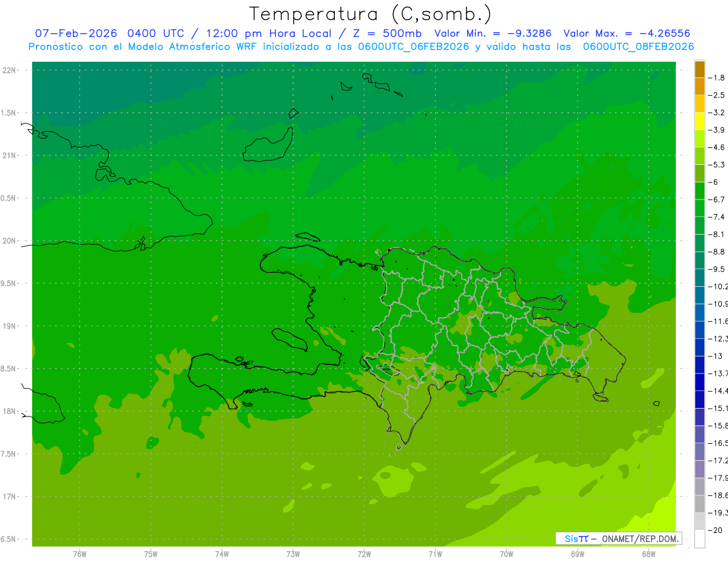Click the "73W" longitude label

point(293,554)
